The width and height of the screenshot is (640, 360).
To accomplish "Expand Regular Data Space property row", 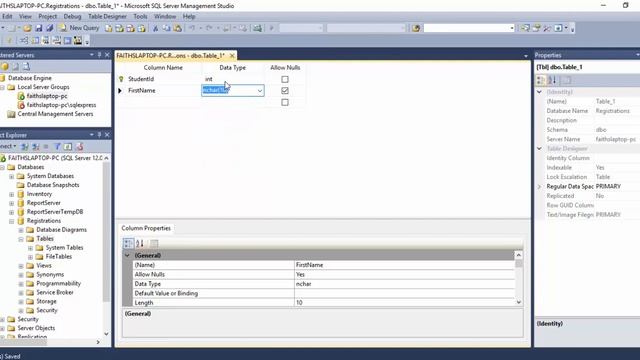I will point(540,187).
